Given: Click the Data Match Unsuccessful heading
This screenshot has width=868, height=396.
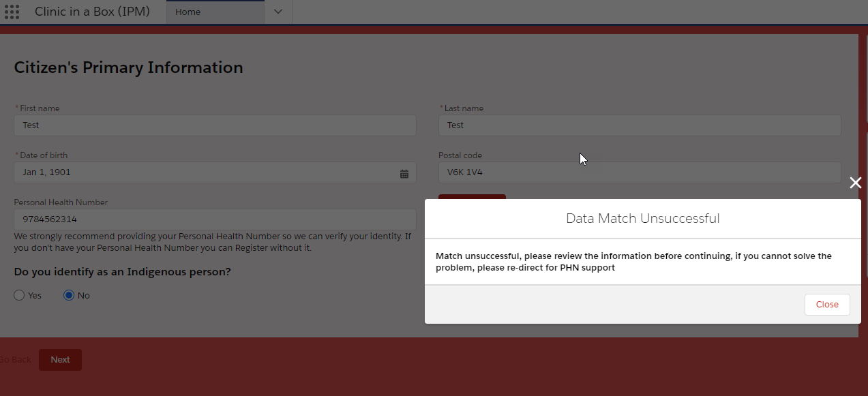Looking at the screenshot, I should click(643, 219).
